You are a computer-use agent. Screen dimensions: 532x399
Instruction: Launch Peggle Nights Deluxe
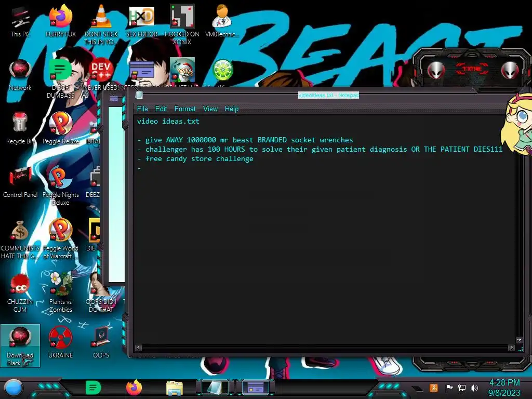[60, 185]
